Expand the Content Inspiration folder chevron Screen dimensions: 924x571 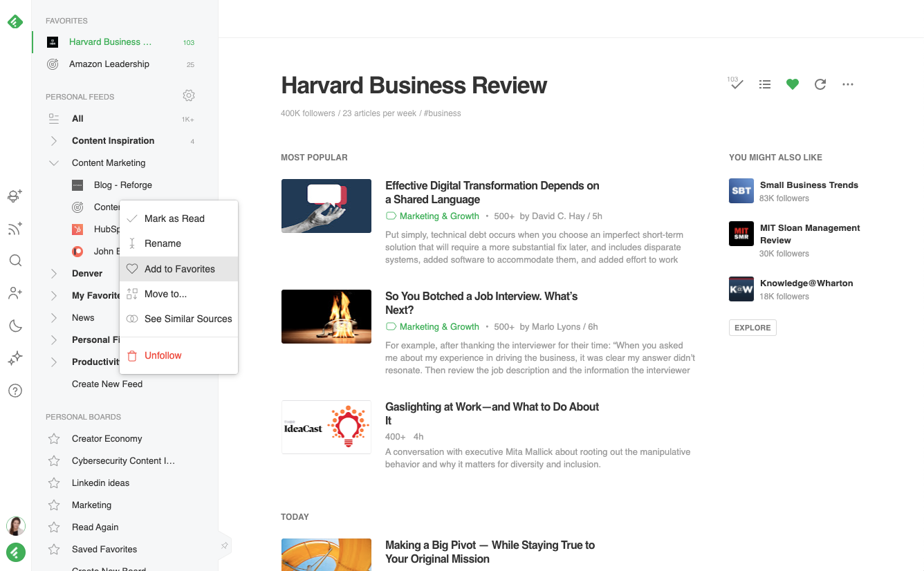tap(54, 141)
